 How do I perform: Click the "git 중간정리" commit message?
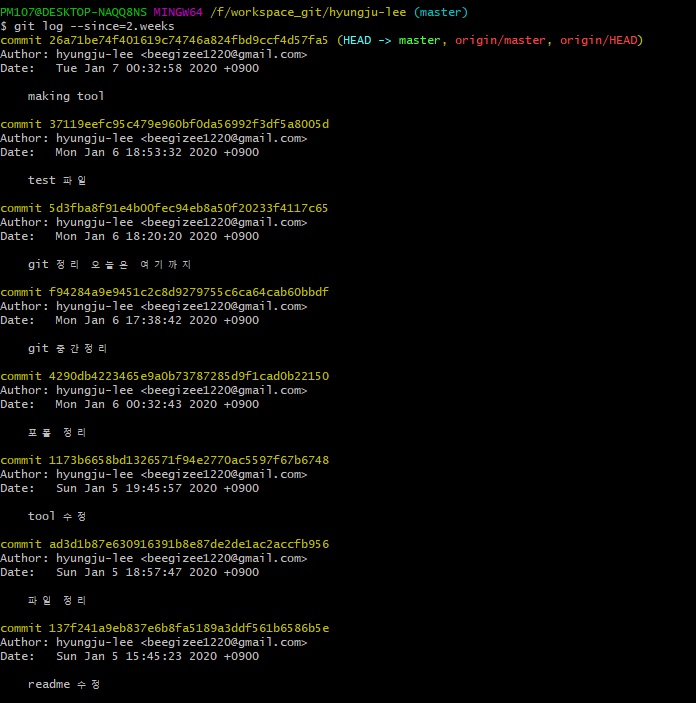pyautogui.click(x=68, y=348)
